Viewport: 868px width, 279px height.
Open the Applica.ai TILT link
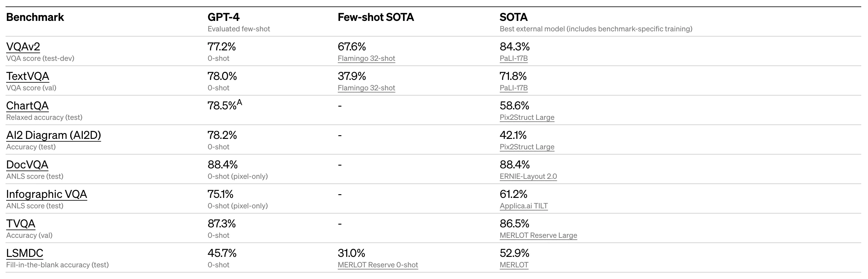[x=524, y=206]
